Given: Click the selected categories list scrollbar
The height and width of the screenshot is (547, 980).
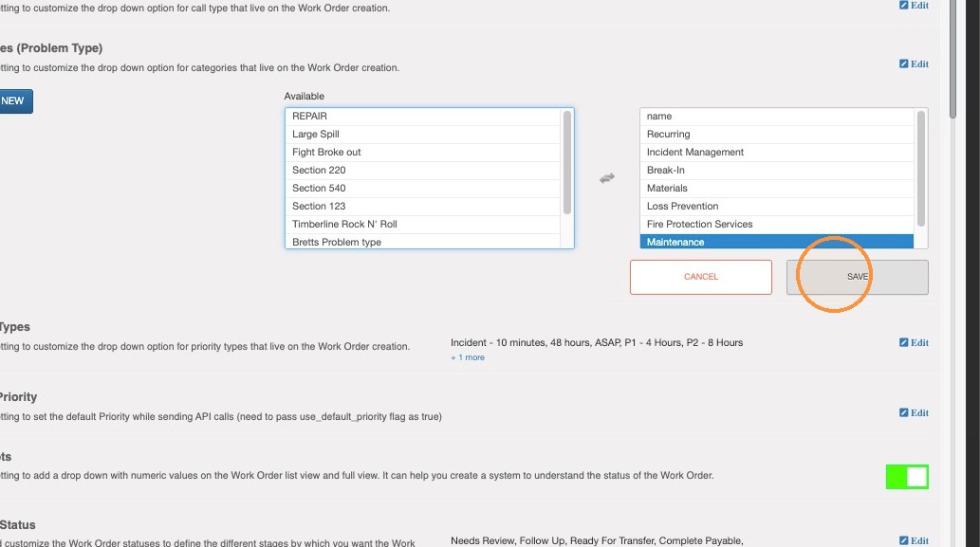Looking at the screenshot, I should point(920,169).
